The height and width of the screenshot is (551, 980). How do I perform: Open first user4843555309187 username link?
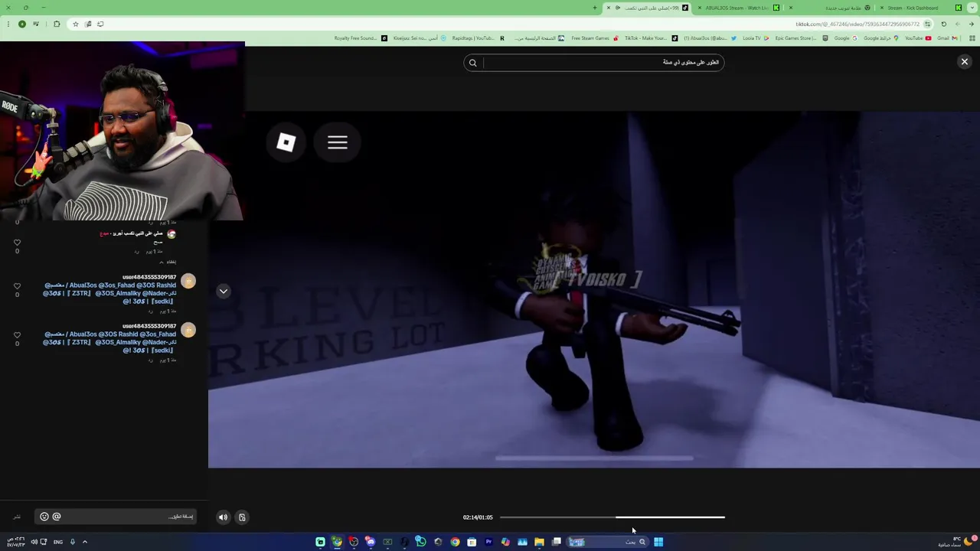[x=149, y=277]
